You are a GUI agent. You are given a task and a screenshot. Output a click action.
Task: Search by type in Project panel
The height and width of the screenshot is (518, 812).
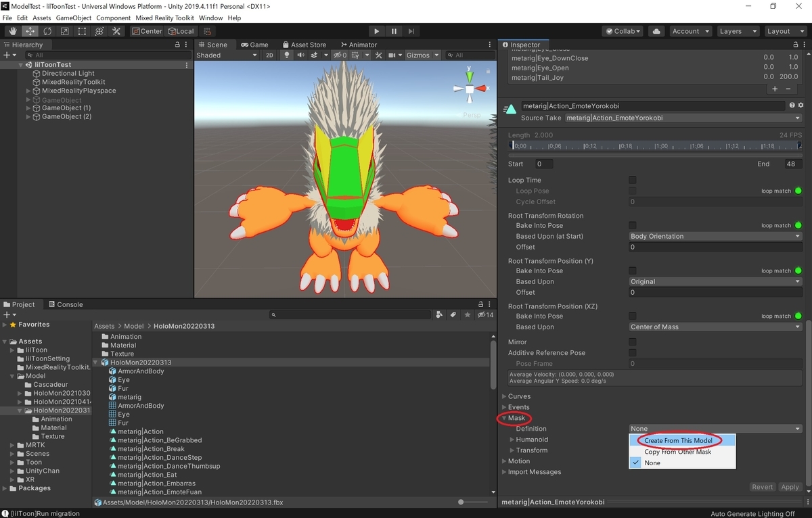click(440, 314)
